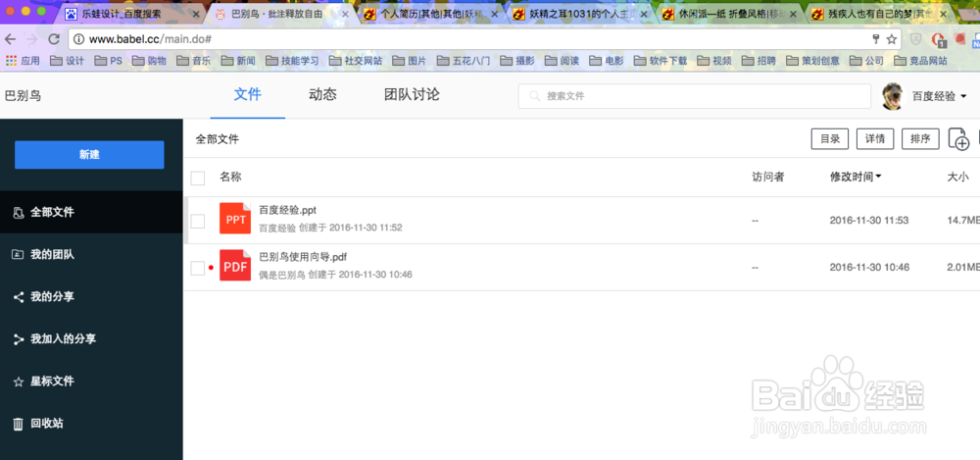The width and height of the screenshot is (980, 460).
Task: Click the 详情 button
Action: (875, 139)
